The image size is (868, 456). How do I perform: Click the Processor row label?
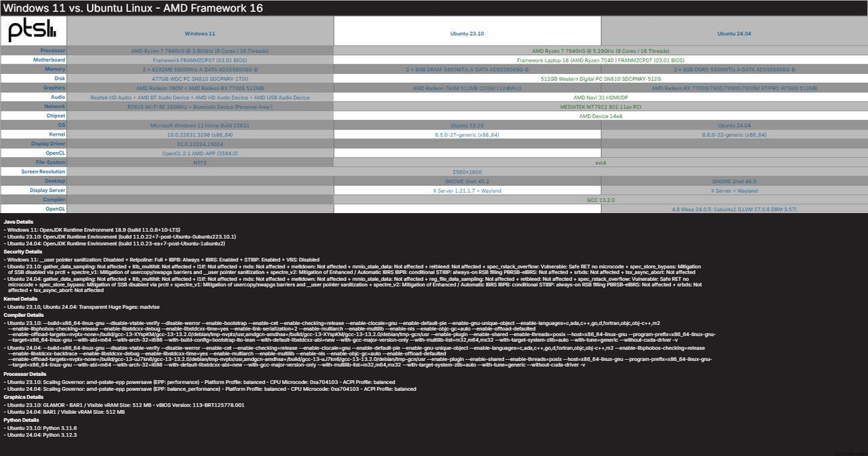point(52,50)
